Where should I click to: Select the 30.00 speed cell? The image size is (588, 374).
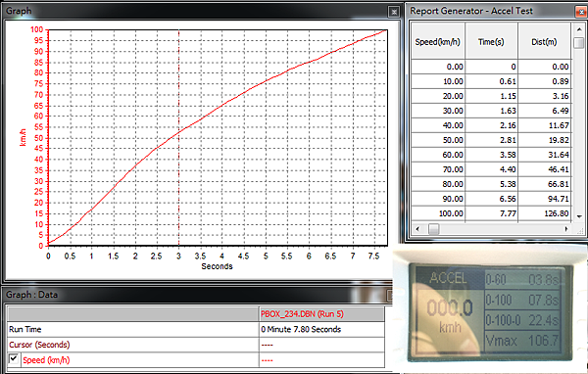pyautogui.click(x=438, y=111)
